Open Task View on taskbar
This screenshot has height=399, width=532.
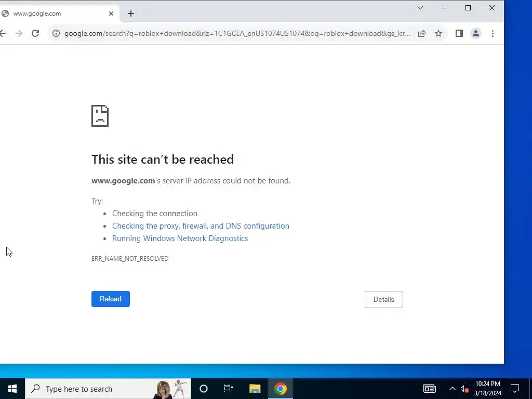pyautogui.click(x=229, y=389)
